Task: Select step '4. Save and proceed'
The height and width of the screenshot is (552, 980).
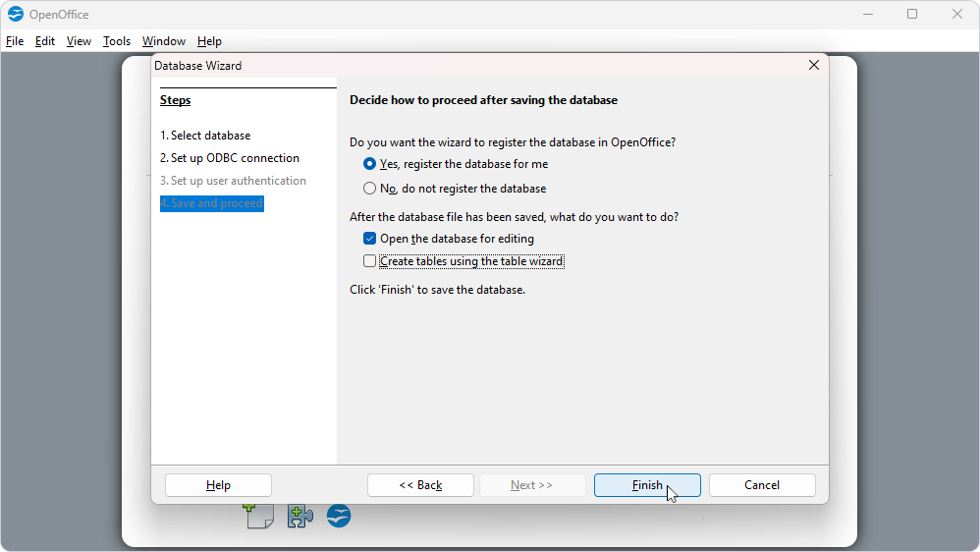Action: [x=212, y=203]
